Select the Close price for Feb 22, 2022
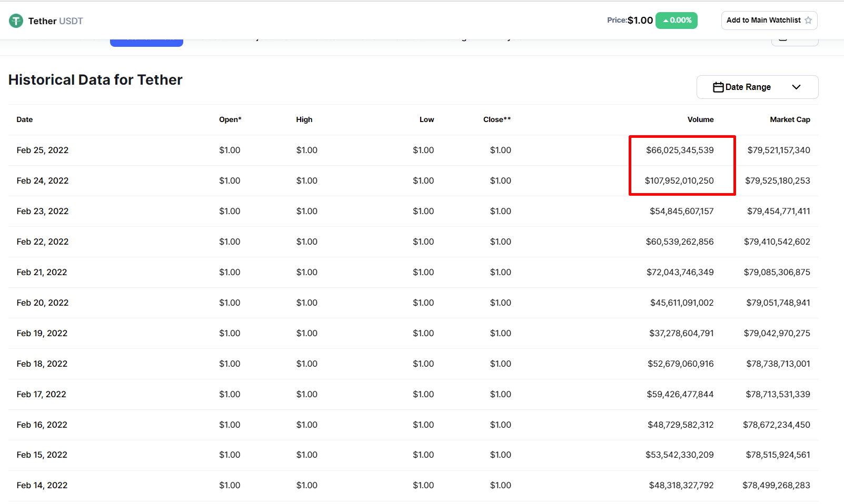This screenshot has width=844, height=504. 500,241
